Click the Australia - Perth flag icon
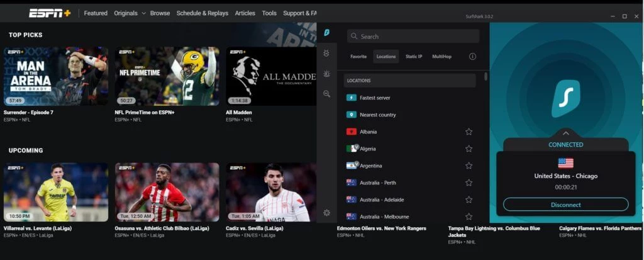This screenshot has height=260, width=644. click(351, 183)
